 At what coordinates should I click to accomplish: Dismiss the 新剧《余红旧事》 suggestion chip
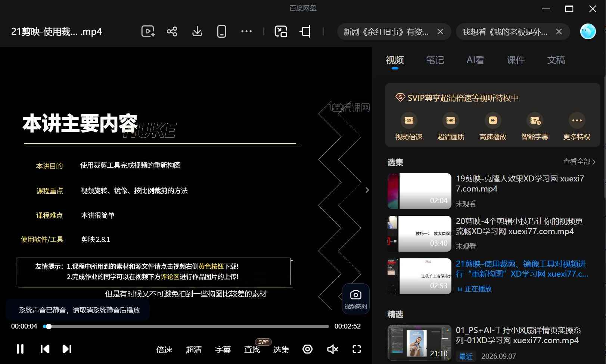tap(440, 32)
